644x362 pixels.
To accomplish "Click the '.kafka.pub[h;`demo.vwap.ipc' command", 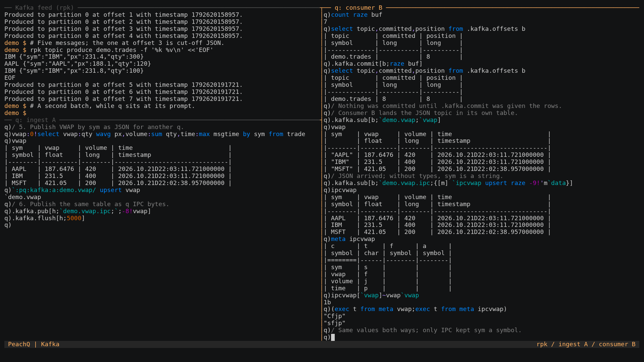I will pyautogui.click(x=77, y=211).
